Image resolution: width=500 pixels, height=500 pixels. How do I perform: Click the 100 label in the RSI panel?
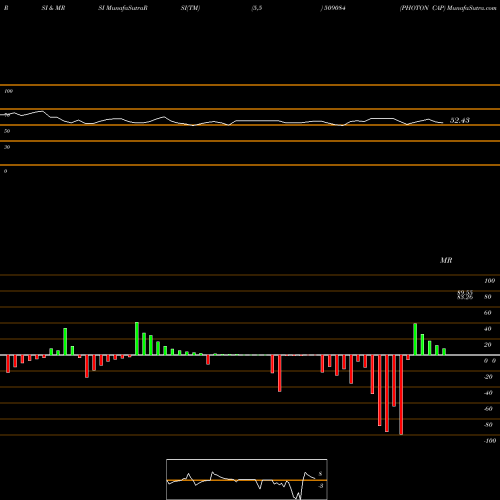(x=9, y=91)
